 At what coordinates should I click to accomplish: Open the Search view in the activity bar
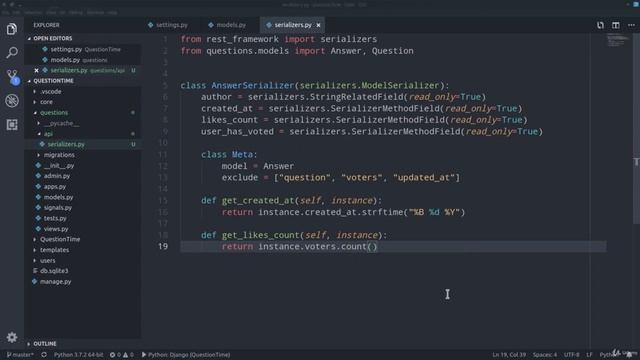coord(12,53)
